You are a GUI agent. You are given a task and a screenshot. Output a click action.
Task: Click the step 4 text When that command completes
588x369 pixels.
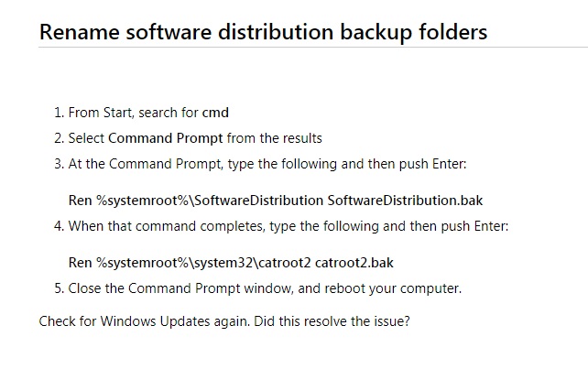click(x=166, y=226)
